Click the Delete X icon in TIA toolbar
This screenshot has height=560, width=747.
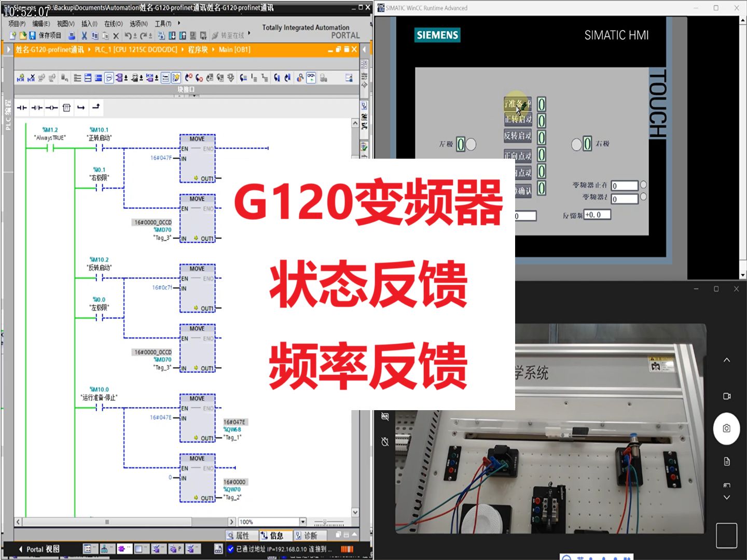116,36
